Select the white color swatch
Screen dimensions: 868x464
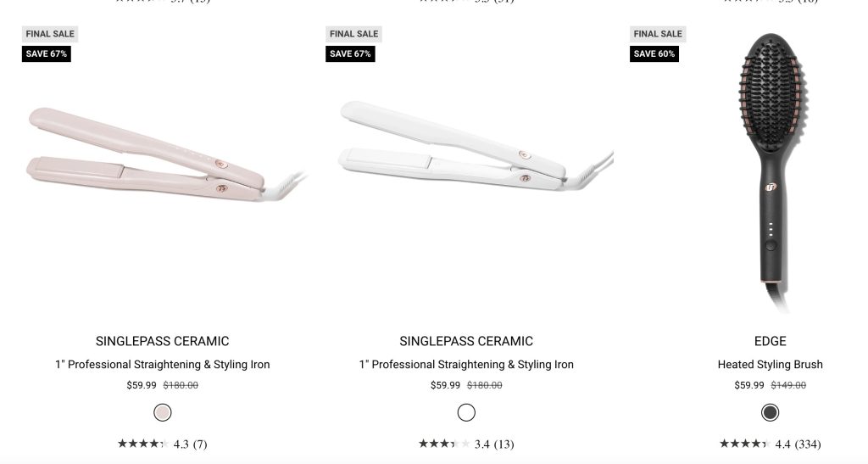point(466,412)
